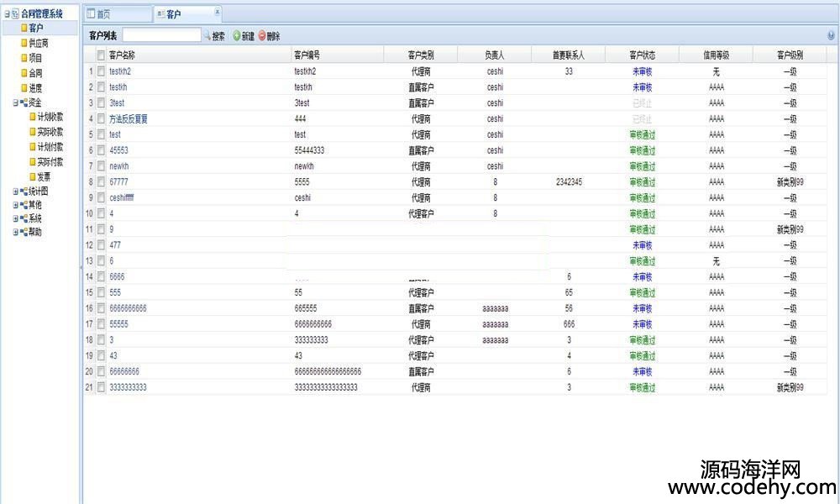Open 发票 in the sidebar tree

44,176
